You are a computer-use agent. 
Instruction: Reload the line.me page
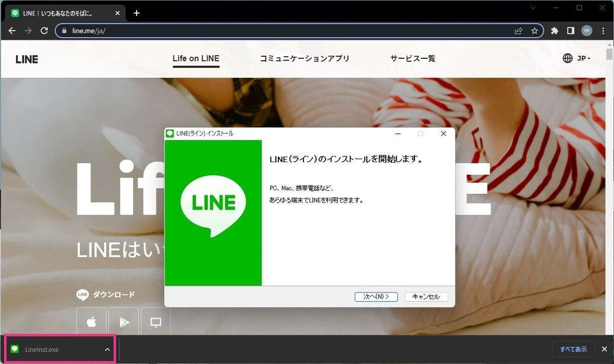[44, 31]
